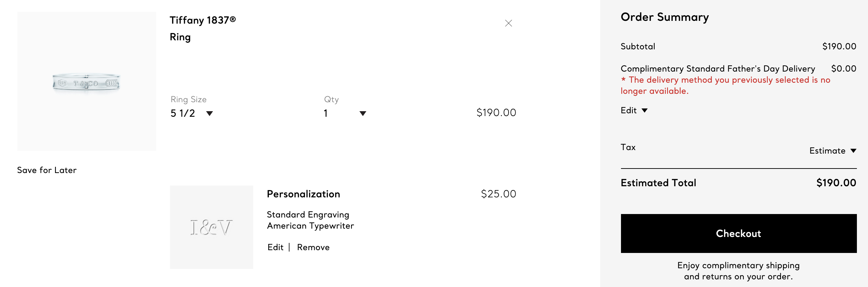
Task: Open the Tiffany 1837 Ring title
Action: (x=203, y=28)
